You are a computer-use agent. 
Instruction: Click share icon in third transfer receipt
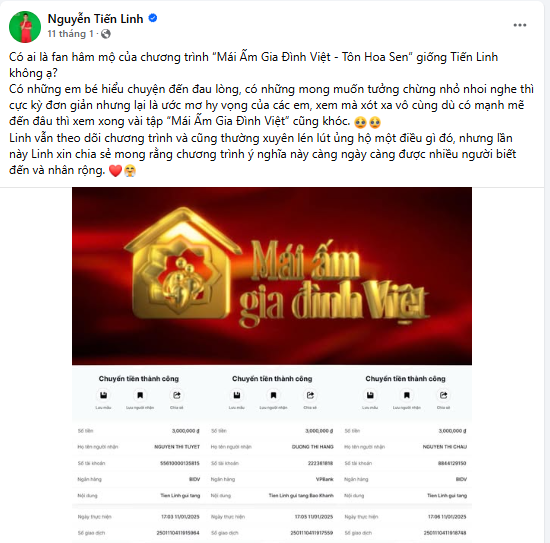(443, 395)
